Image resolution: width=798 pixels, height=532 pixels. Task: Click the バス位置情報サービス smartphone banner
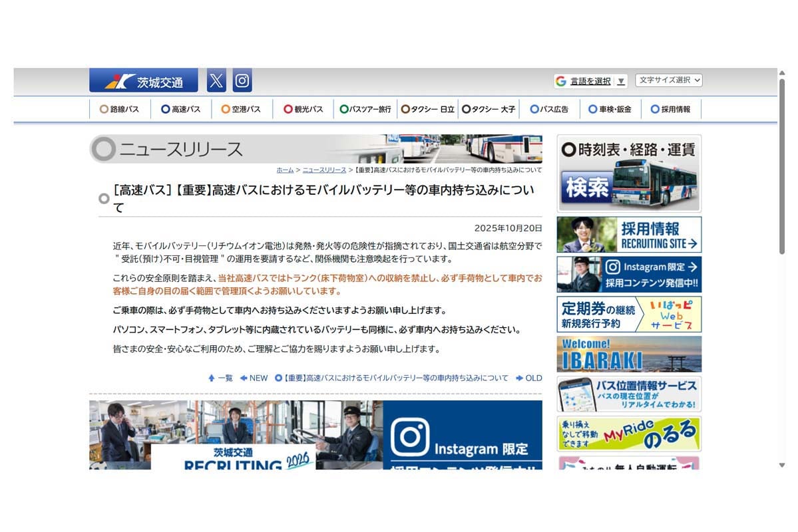[x=628, y=394]
